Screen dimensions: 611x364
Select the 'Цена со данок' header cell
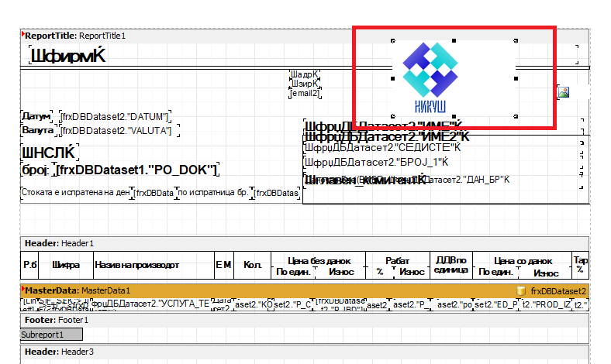tap(523, 261)
